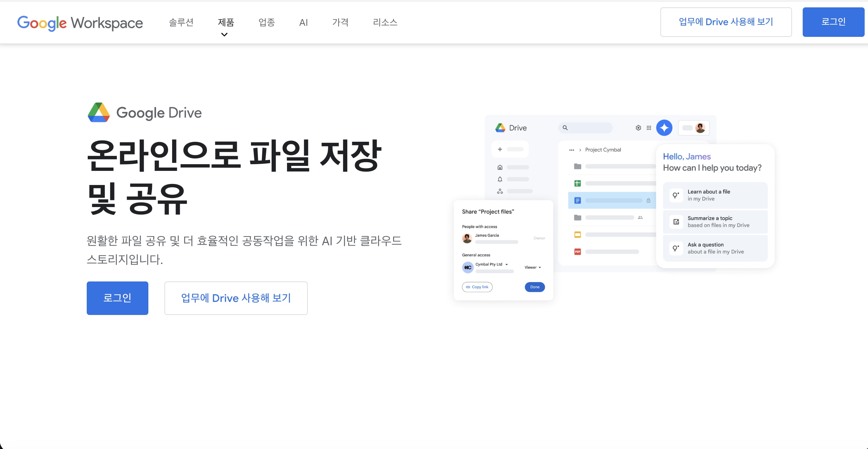This screenshot has width=868, height=449.
Task: Open the 가격 menu
Action: coord(340,22)
